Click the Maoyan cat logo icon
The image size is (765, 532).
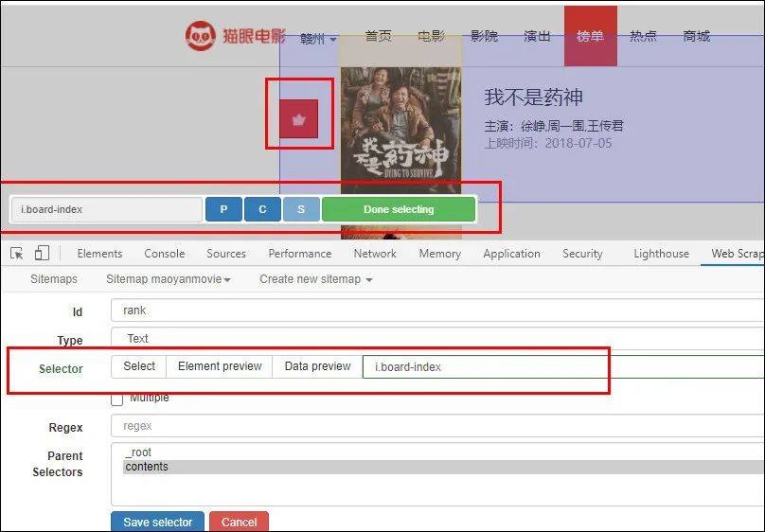point(200,36)
